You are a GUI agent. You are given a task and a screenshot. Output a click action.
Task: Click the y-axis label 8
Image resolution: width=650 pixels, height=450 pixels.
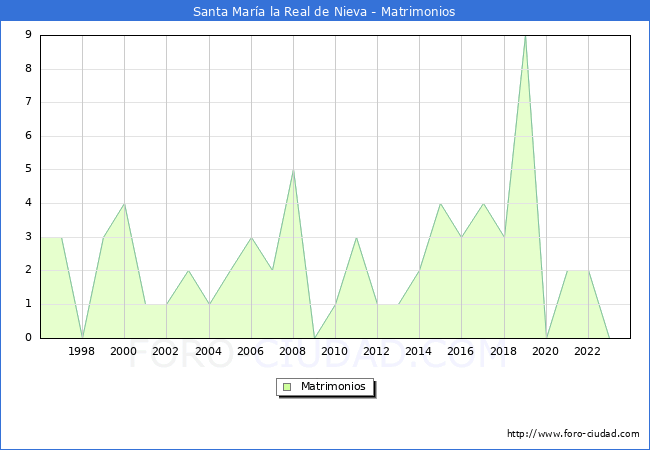[29, 68]
